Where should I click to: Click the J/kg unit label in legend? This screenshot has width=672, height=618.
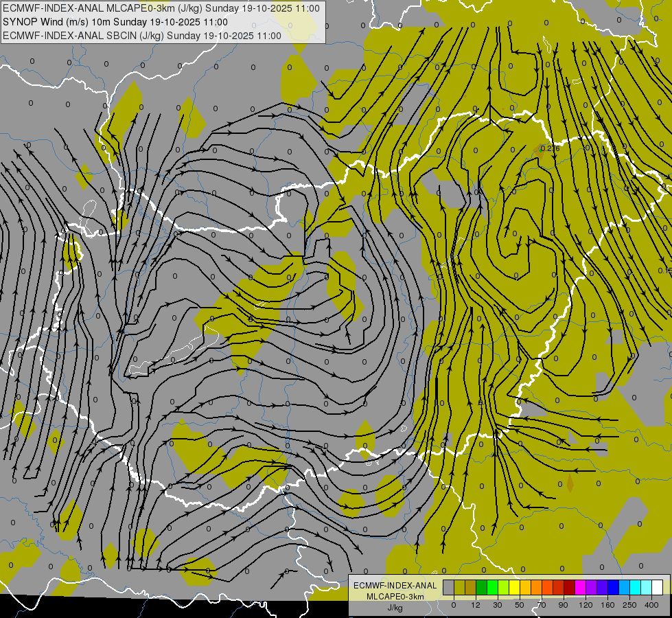[395, 608]
